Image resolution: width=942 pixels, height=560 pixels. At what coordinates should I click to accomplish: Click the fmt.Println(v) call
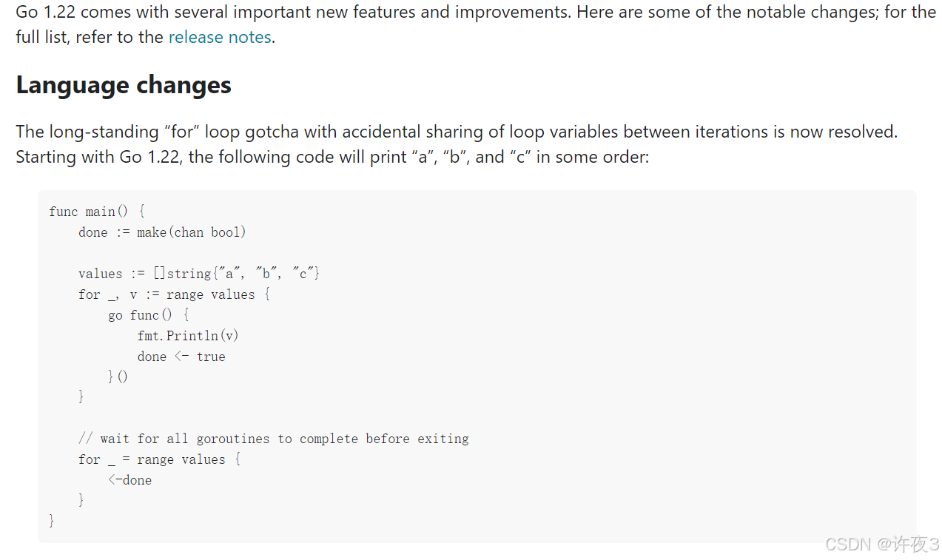pyautogui.click(x=188, y=336)
